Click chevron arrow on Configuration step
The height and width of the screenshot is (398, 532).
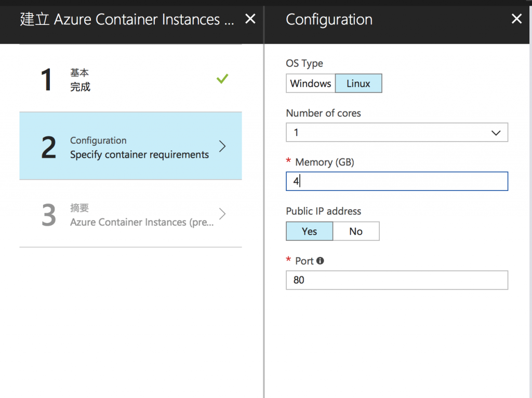[x=222, y=146]
